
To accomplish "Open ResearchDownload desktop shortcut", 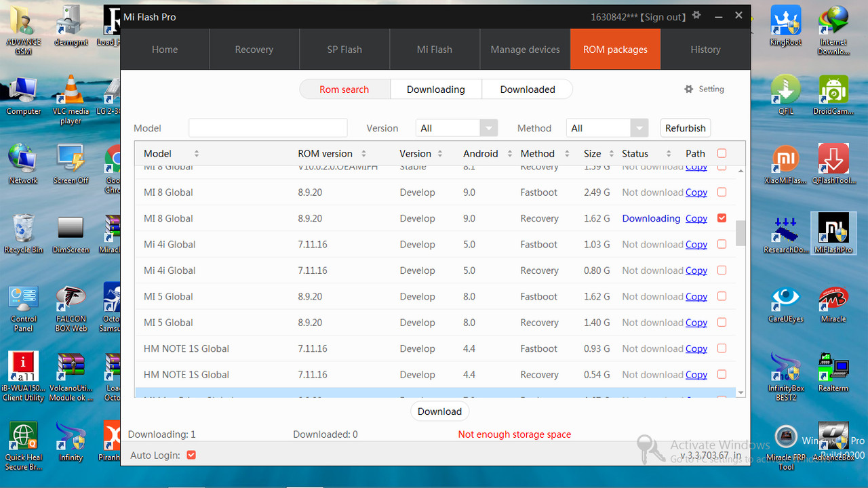I will (x=786, y=233).
